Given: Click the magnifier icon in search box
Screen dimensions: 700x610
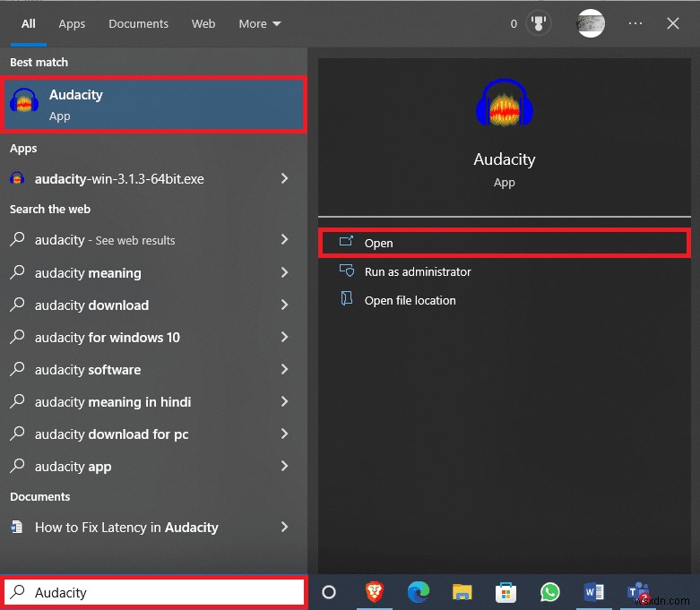Looking at the screenshot, I should click(17, 592).
